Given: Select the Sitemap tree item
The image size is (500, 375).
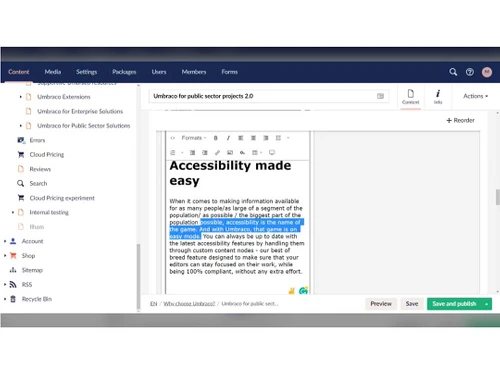Looking at the screenshot, I should coord(32,270).
